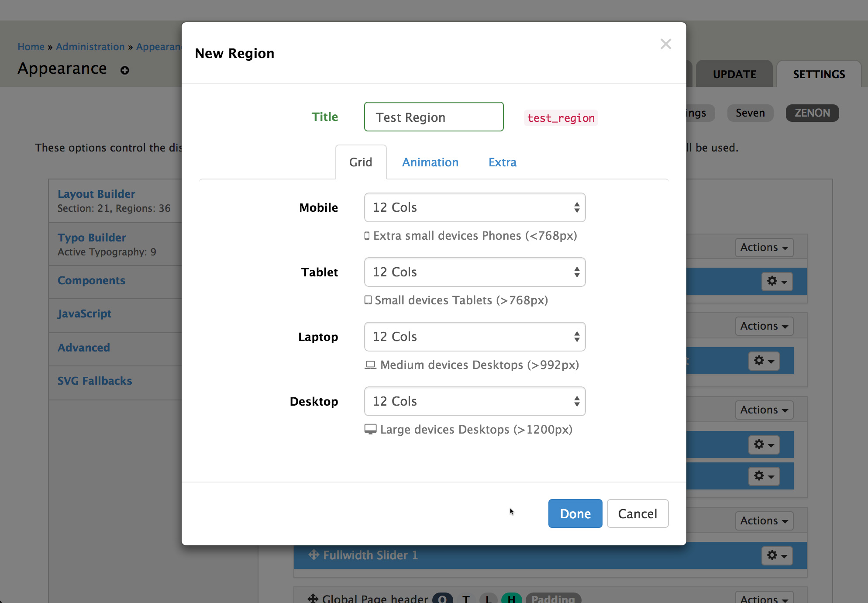This screenshot has height=603, width=868.
Task: Click the green H badge on Global Page header
Action: tap(511, 599)
